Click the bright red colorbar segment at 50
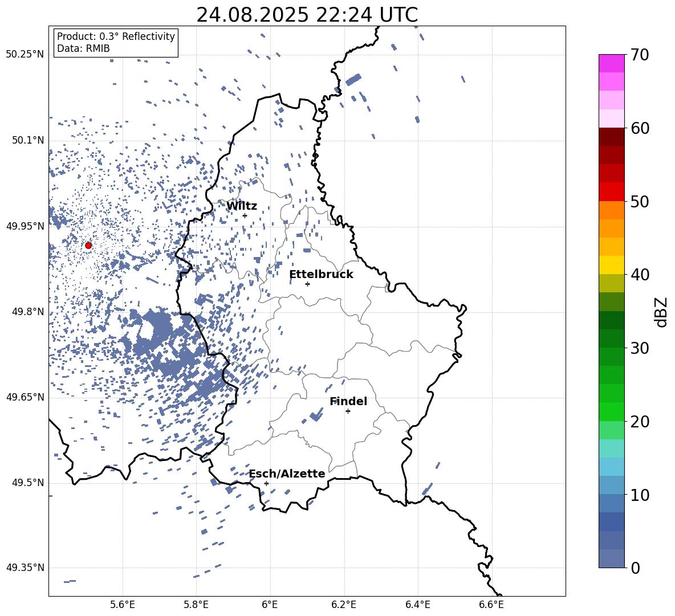 611,192
